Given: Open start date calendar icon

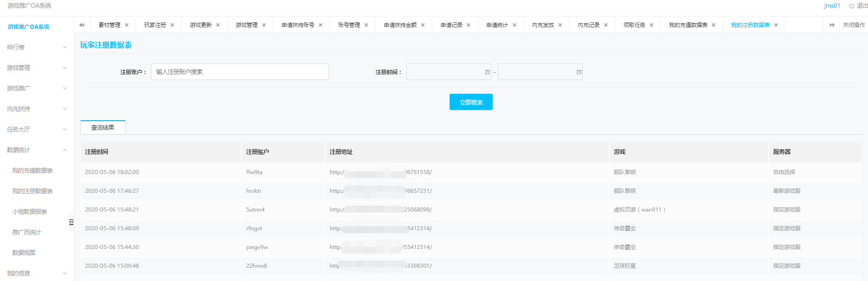Looking at the screenshot, I should [x=487, y=72].
